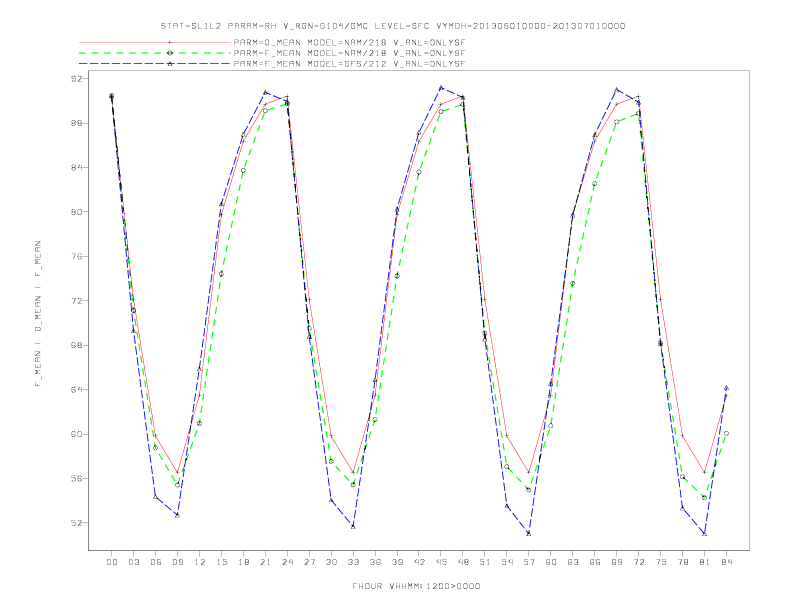The width and height of the screenshot is (792, 612).
Task: Select the red O_MEAN NAM/218 legend label
Action: click(x=349, y=42)
